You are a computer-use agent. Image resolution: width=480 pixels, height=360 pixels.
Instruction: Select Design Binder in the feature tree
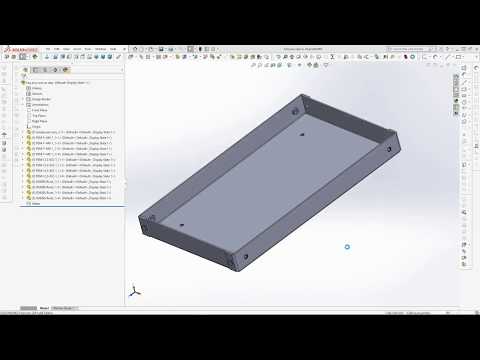[38, 99]
